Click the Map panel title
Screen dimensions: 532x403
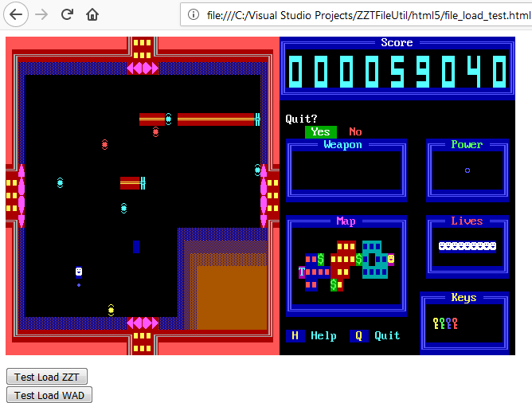point(346,221)
